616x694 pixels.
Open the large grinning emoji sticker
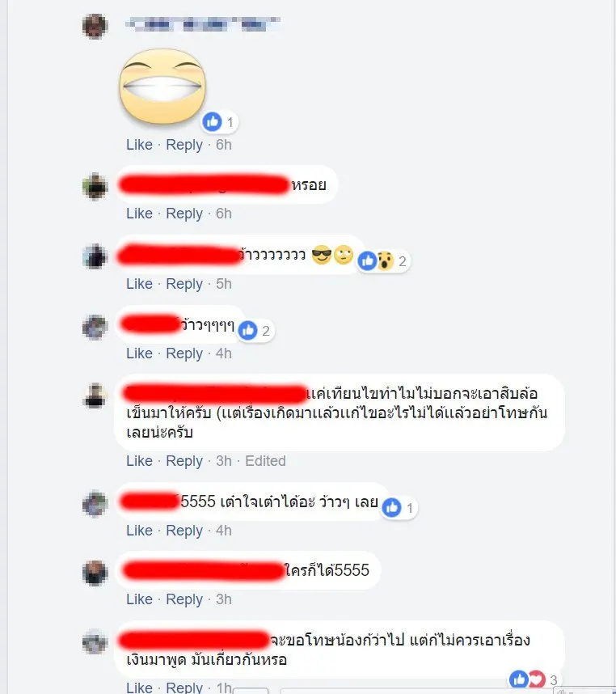click(x=162, y=87)
